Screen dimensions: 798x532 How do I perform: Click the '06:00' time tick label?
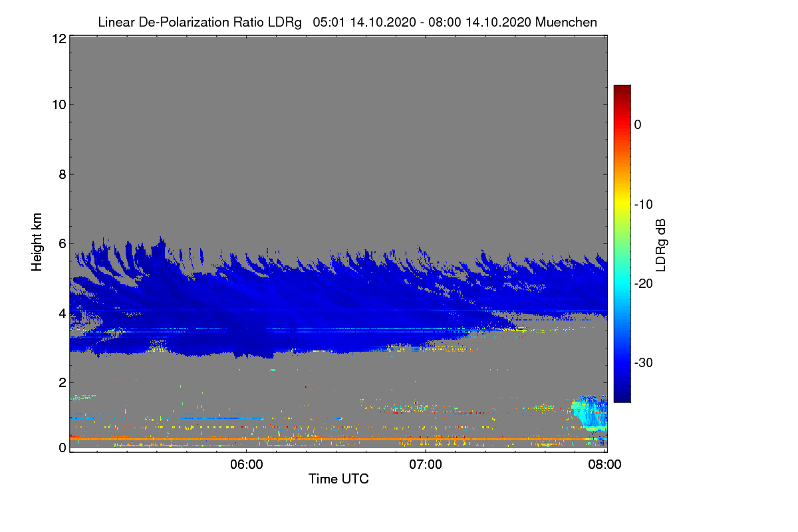[x=246, y=465]
